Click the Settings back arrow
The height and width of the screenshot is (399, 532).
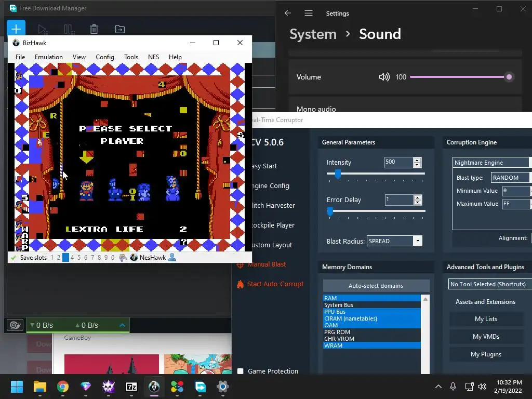288,13
